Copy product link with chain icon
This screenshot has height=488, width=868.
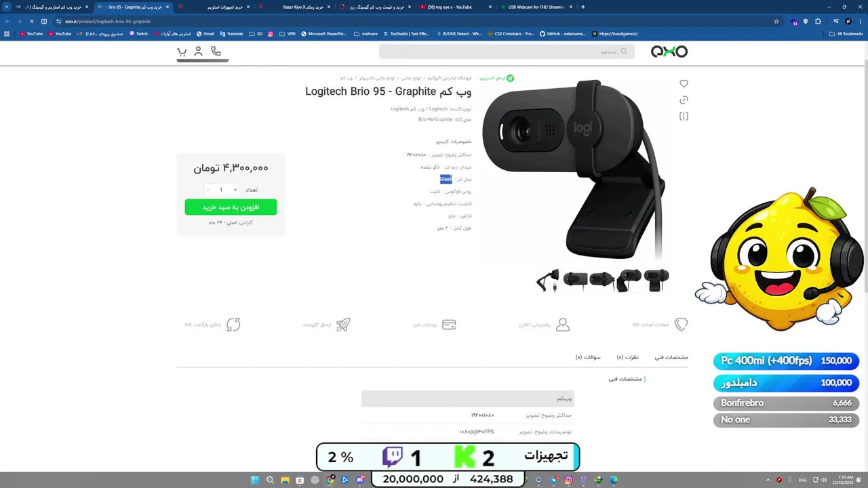click(x=684, y=100)
